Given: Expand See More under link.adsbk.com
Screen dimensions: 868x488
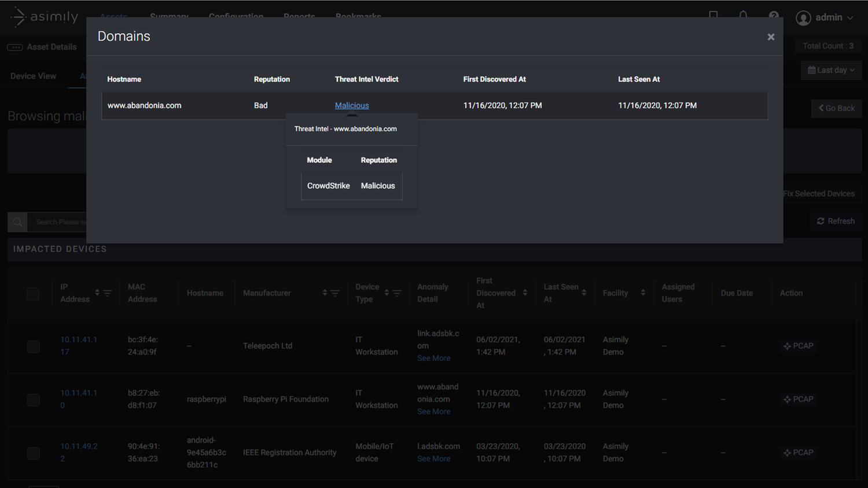Looking at the screenshot, I should tap(433, 358).
